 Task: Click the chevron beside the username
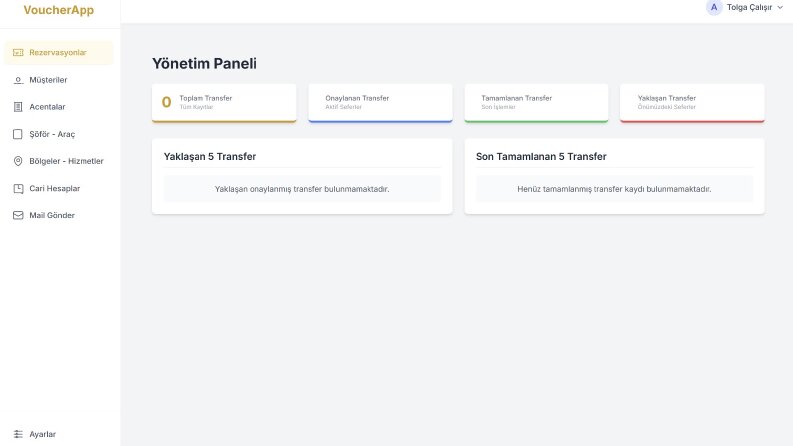(x=780, y=8)
